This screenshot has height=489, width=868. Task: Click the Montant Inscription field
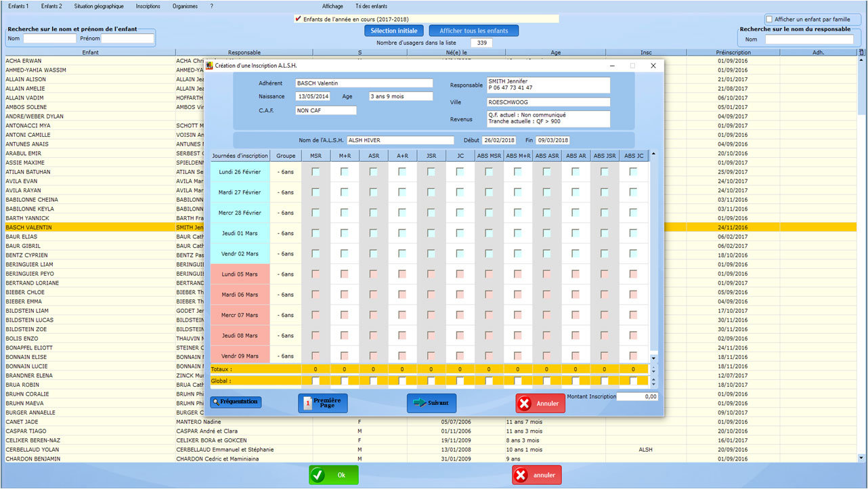click(x=637, y=397)
